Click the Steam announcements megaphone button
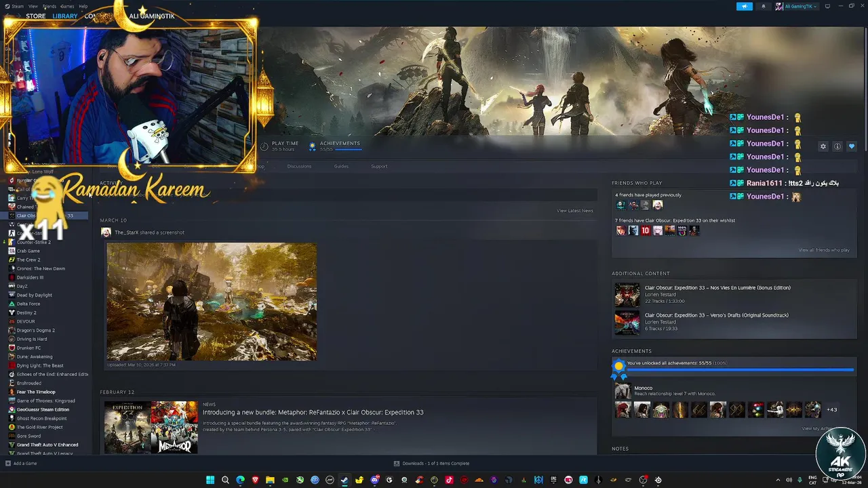 click(745, 6)
